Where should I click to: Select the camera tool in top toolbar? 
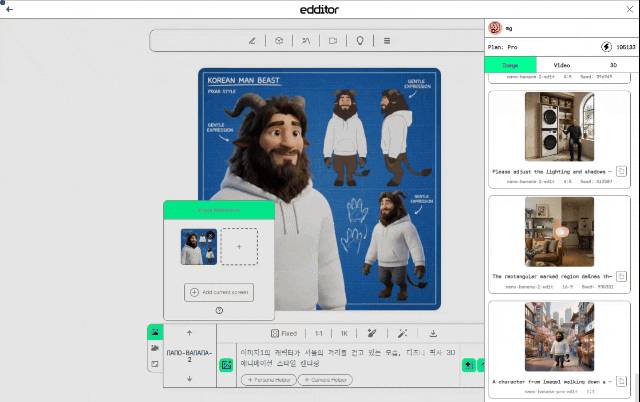(333, 41)
